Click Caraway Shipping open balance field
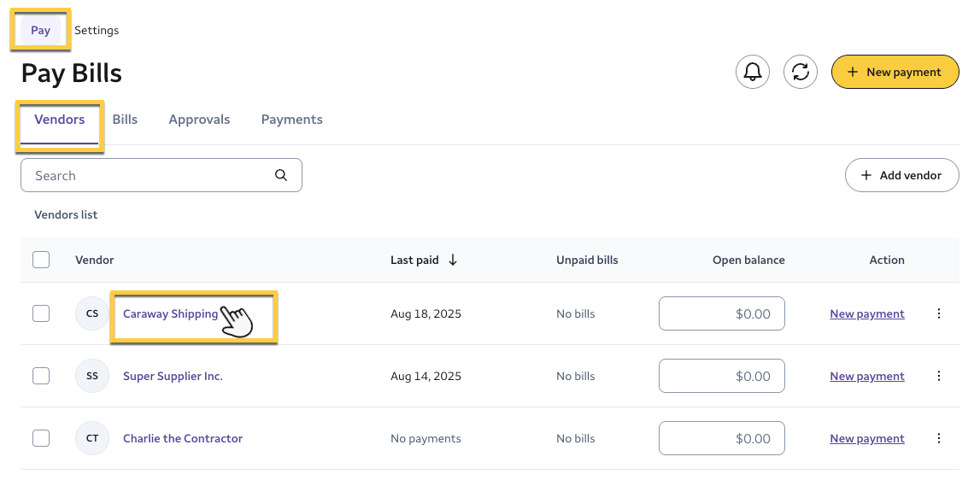Screen dimensions: 980x480 tap(722, 313)
